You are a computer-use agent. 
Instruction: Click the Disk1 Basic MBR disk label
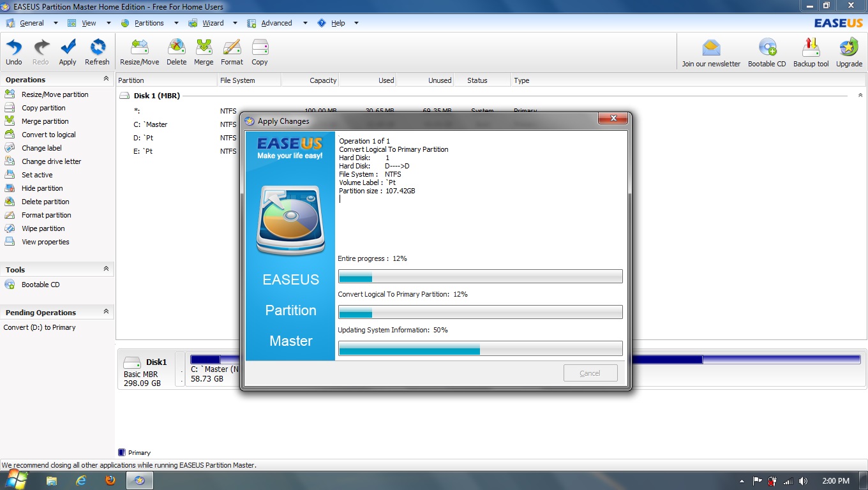click(146, 369)
